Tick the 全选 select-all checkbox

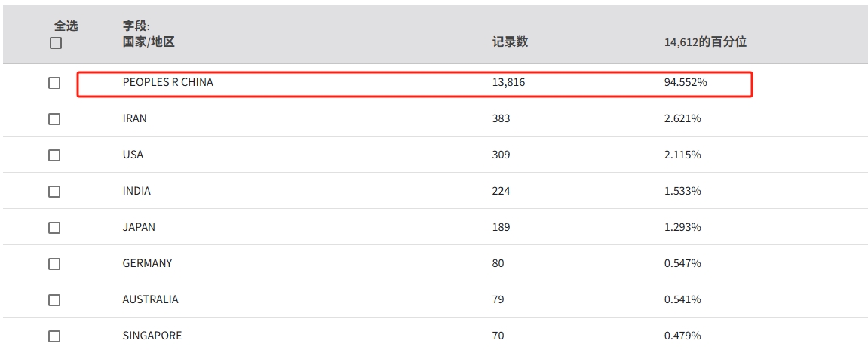point(56,43)
